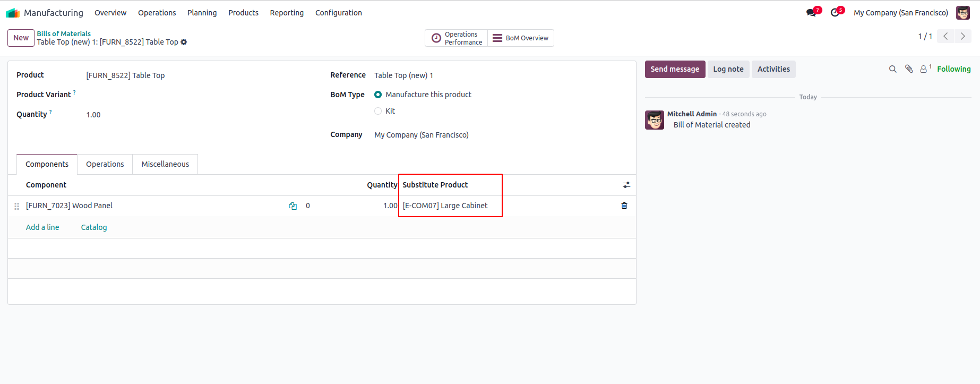This screenshot has width=980, height=384.
Task: Open My Company (San Francisco) switcher
Action: [900, 13]
